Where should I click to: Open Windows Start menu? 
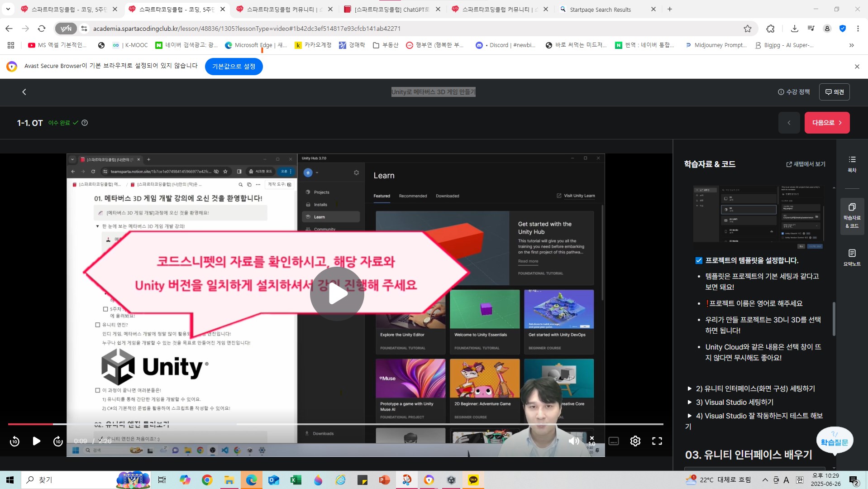pos(10,479)
